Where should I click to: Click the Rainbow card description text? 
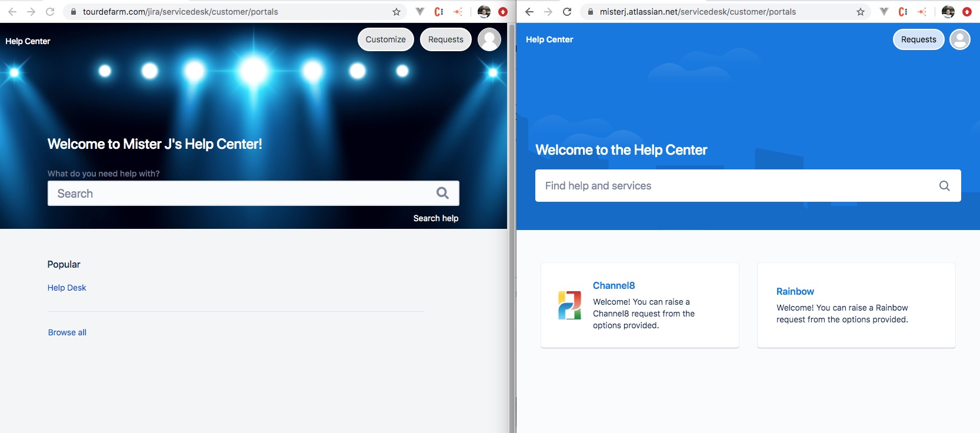[x=842, y=314]
